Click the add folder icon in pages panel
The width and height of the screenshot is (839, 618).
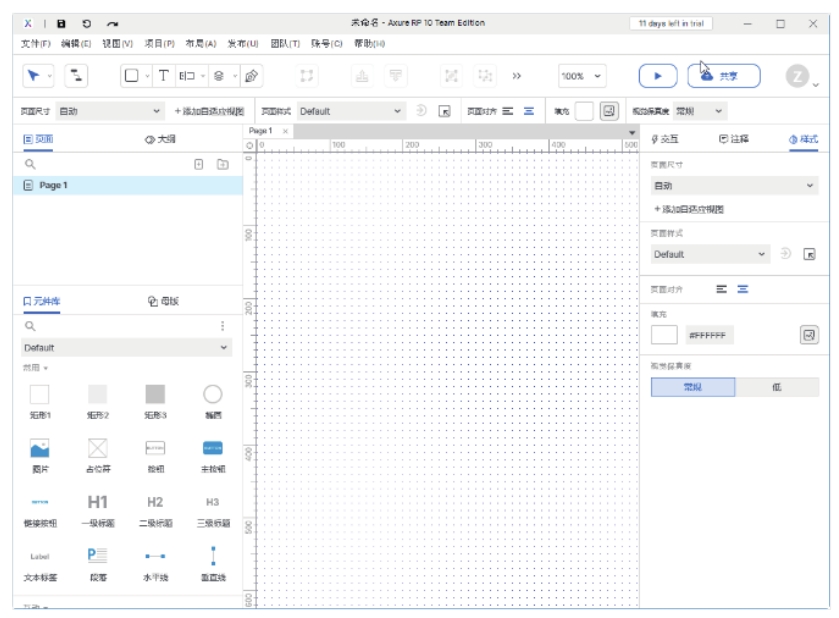click(223, 163)
